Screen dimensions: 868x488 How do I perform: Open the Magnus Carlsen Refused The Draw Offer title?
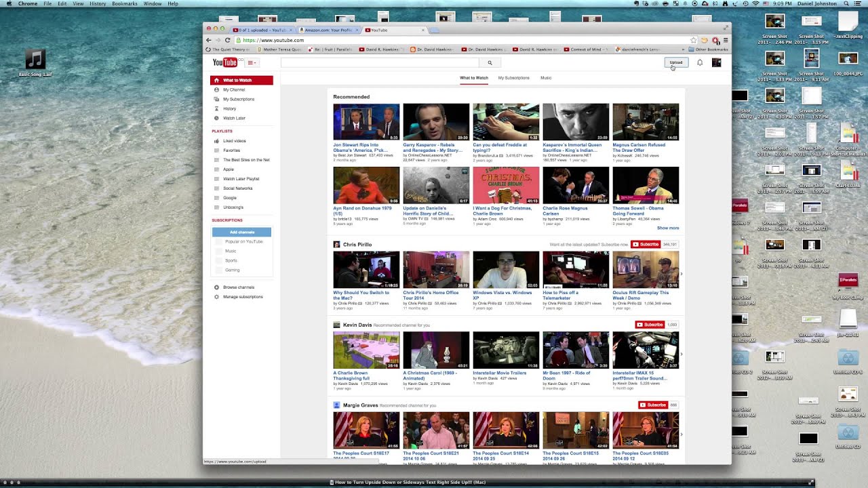click(639, 147)
